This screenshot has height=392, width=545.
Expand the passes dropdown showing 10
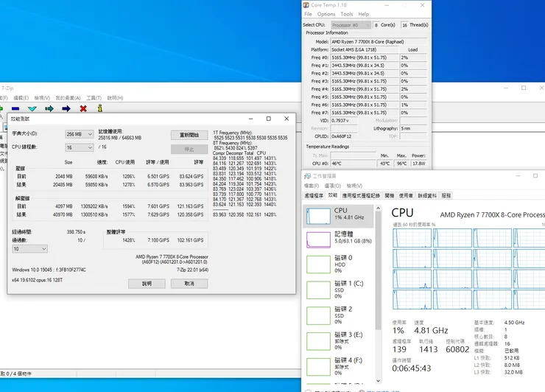click(x=30, y=249)
